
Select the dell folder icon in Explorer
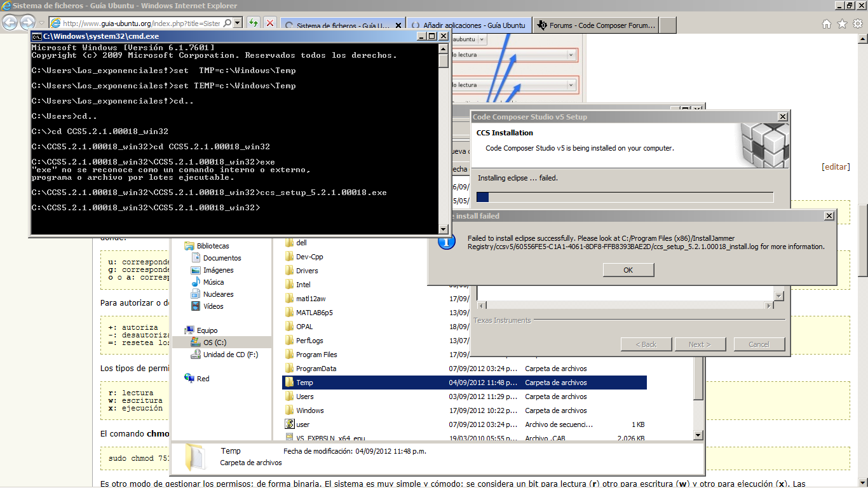click(x=289, y=243)
